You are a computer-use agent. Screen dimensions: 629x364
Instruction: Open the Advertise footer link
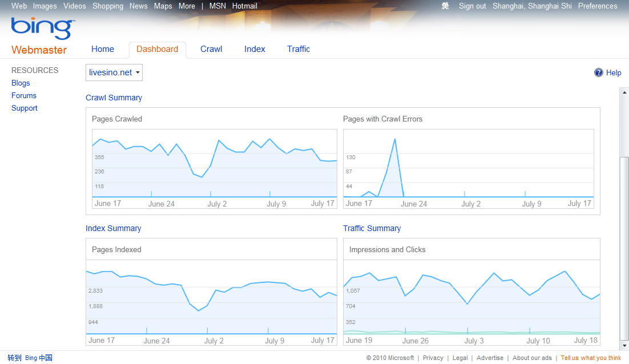click(490, 358)
